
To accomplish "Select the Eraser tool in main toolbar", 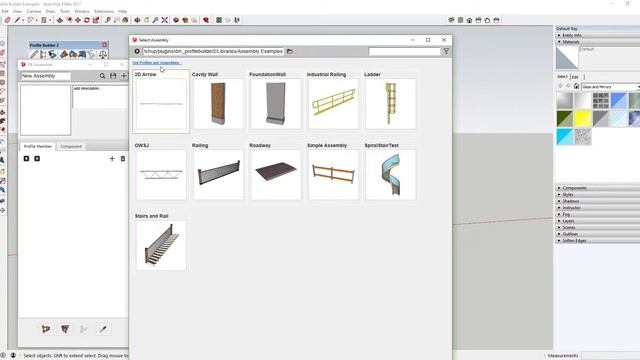I will [7, 20].
